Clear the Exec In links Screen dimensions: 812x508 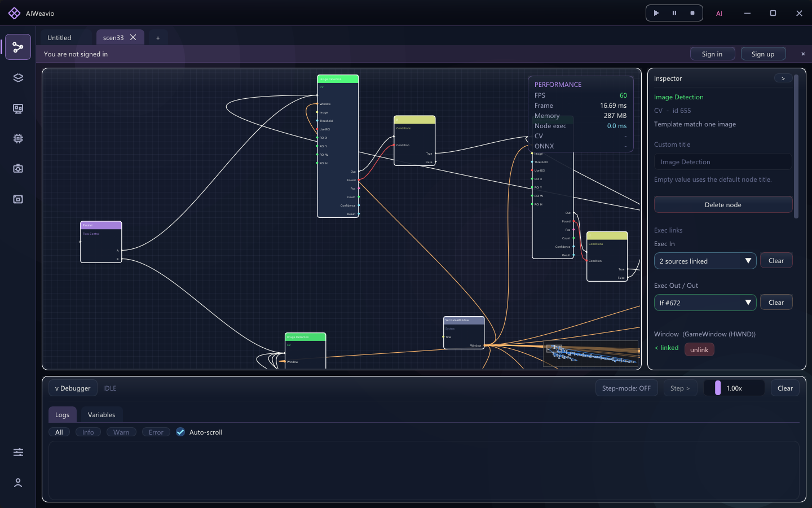(776, 261)
